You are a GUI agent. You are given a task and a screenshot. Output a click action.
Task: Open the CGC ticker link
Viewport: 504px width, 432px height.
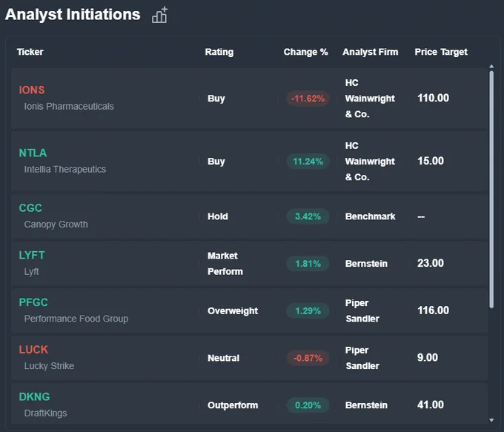[30, 208]
